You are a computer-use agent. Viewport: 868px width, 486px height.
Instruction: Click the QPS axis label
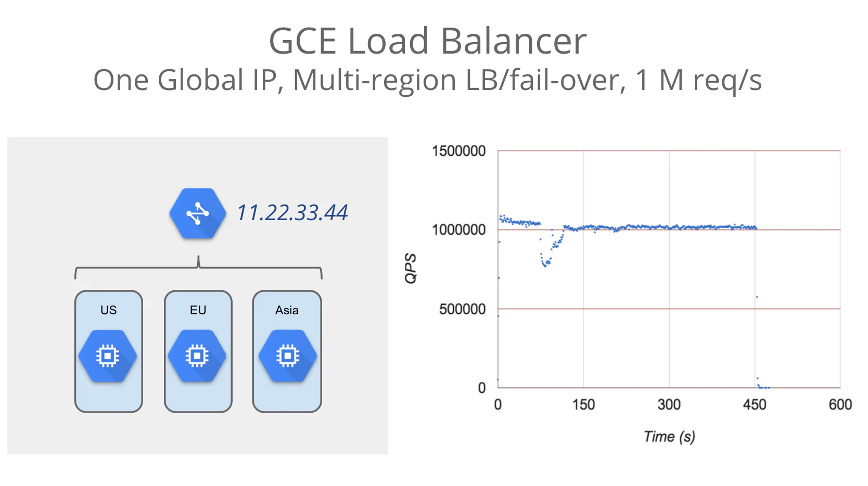click(411, 268)
